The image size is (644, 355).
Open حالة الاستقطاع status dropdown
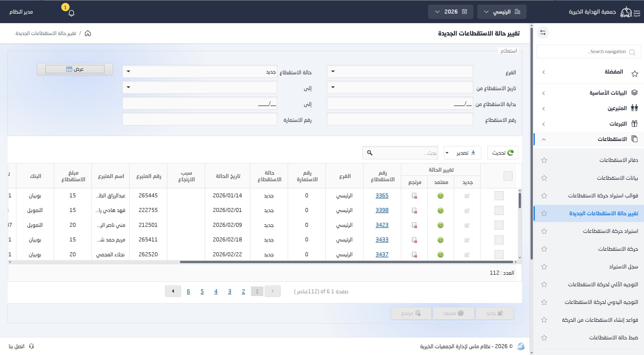click(199, 72)
